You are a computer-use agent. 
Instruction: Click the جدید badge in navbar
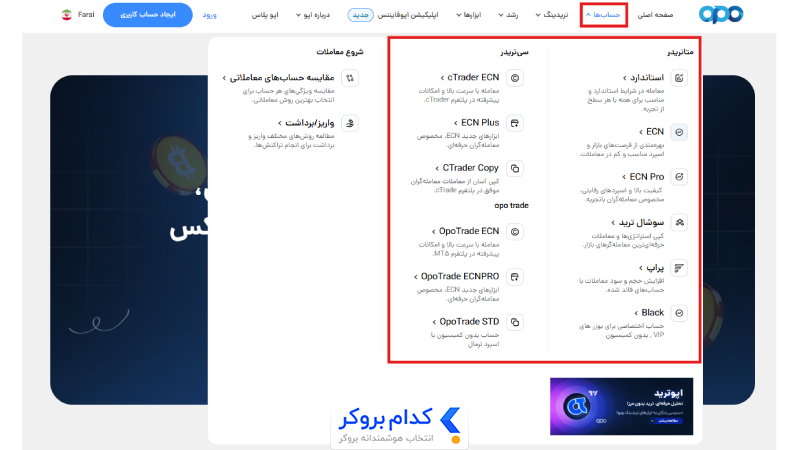click(361, 15)
